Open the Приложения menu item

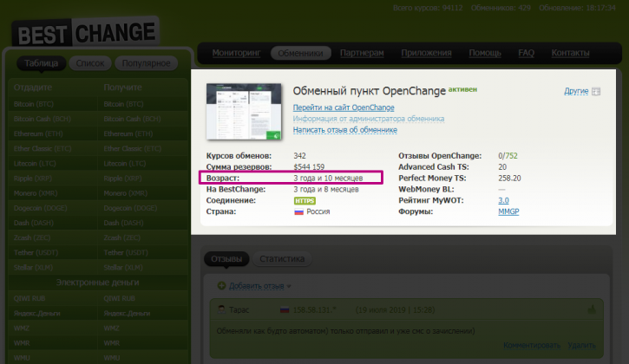pos(426,53)
